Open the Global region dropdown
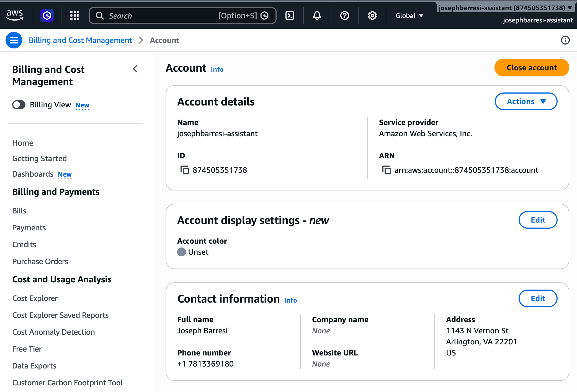This screenshot has height=392, width=577. pos(409,16)
